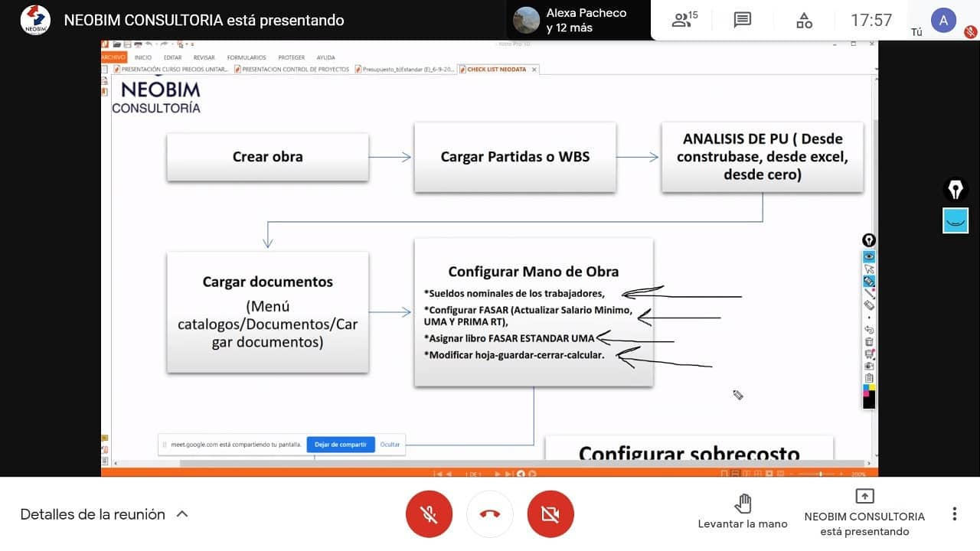Adjust the zoom slider in Nitro status bar
Viewport: 980px width, 551px height.
point(822,474)
